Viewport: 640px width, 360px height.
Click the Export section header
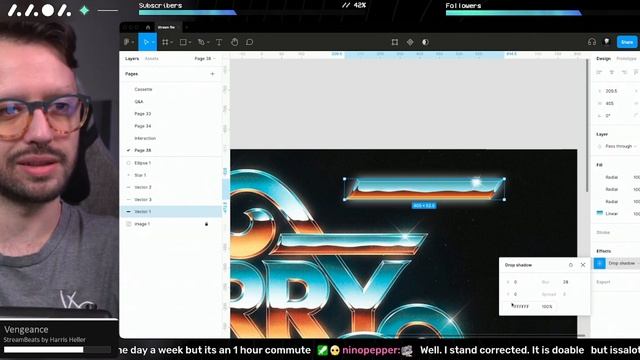coord(603,282)
